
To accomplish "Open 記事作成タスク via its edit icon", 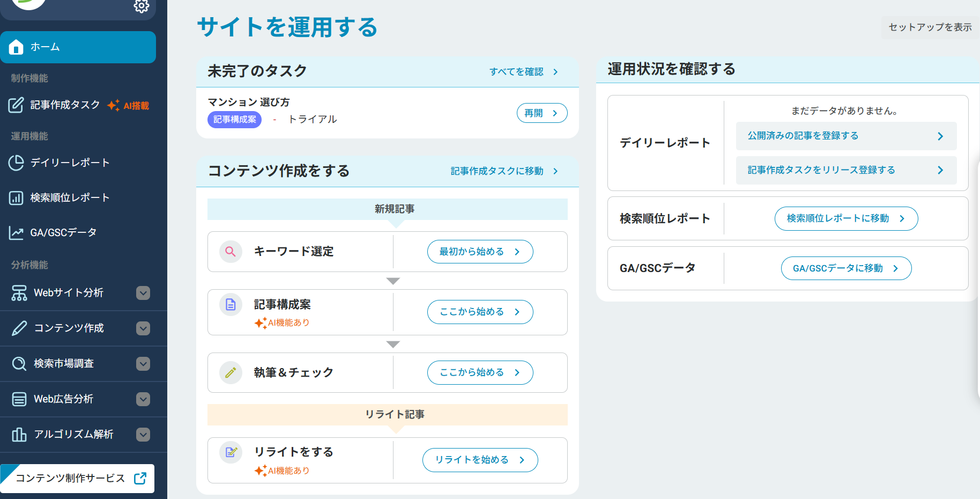I will 16,105.
